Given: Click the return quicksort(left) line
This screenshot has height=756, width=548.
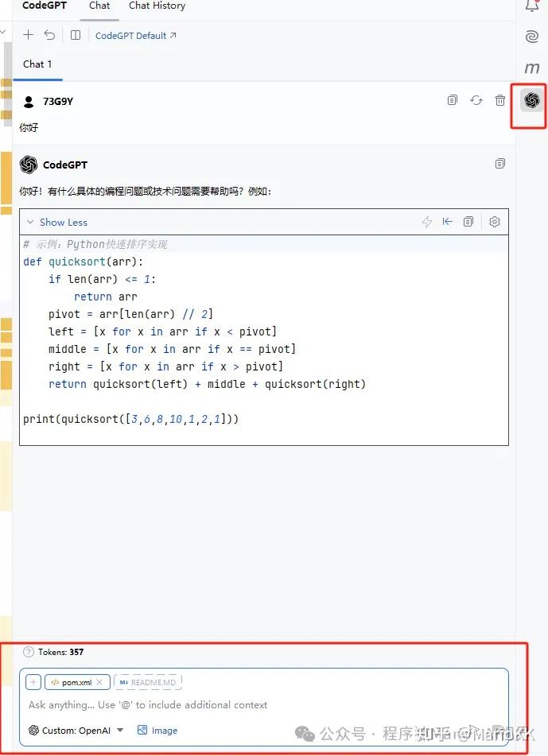Looking at the screenshot, I should [x=207, y=384].
